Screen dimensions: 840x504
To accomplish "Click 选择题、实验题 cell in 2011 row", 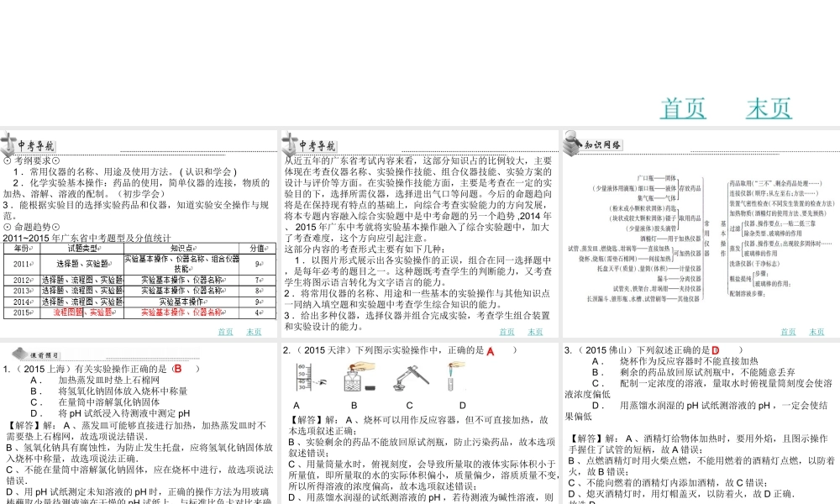I will (x=82, y=264).
